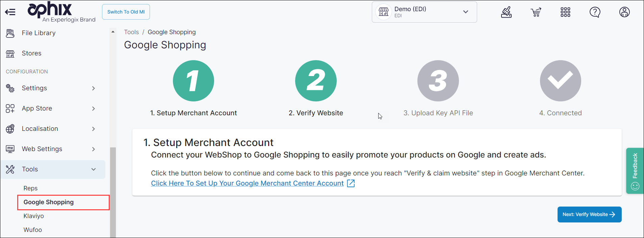The height and width of the screenshot is (238, 644).
Task: Click the step 1 Setup Merchant Account circle
Action: pos(194,81)
